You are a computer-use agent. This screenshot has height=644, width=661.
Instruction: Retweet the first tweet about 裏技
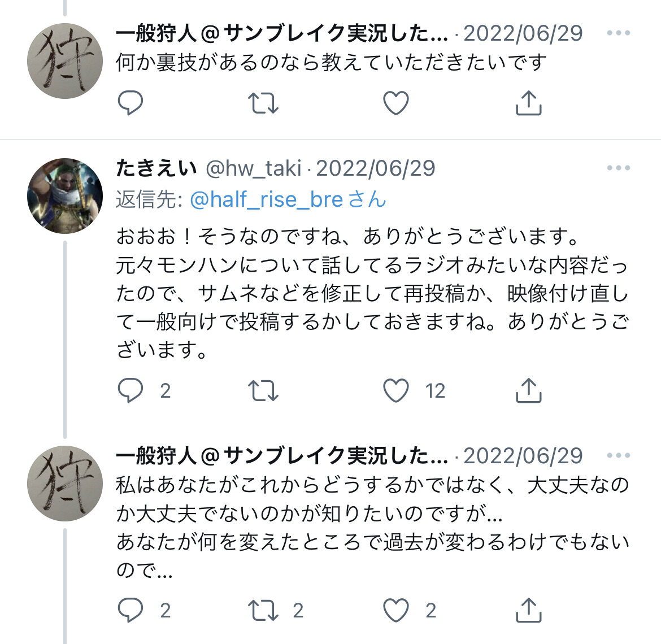pyautogui.click(x=263, y=103)
